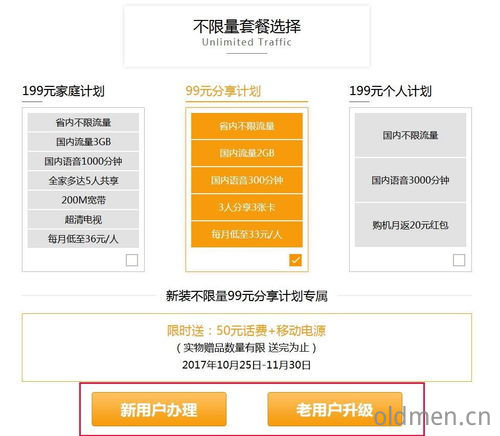Screen dimensions: 500x436
Task: Click the 国内不限流量 personal plan cell
Action: pos(410,135)
